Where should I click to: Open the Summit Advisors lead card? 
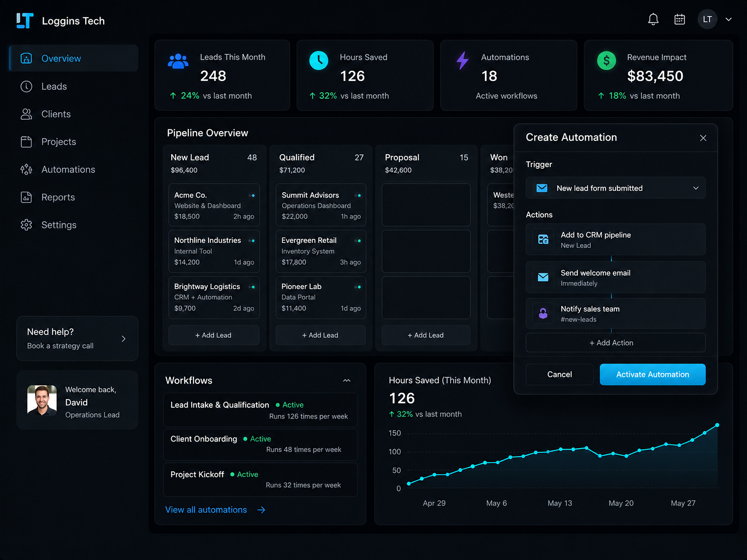click(321, 205)
